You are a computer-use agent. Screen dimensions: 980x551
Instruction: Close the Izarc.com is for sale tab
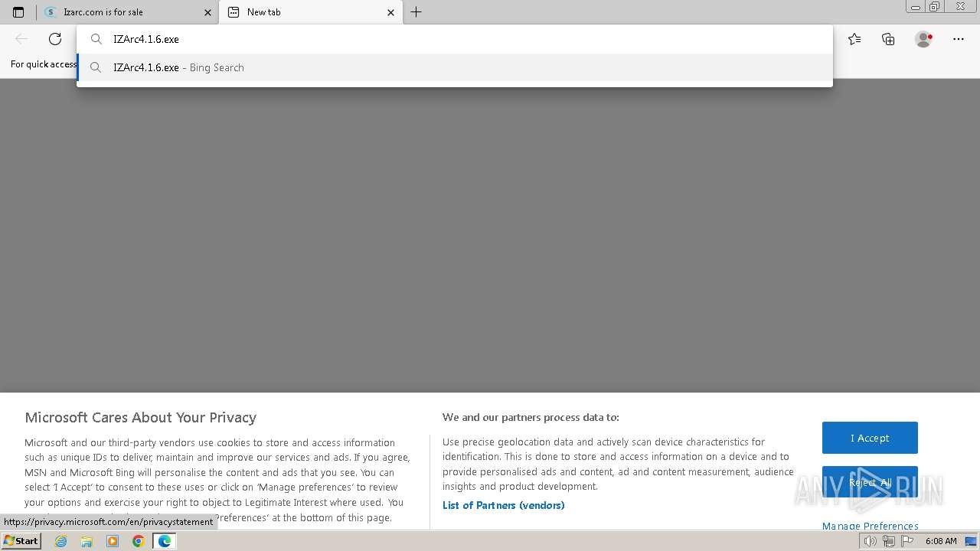point(207,12)
